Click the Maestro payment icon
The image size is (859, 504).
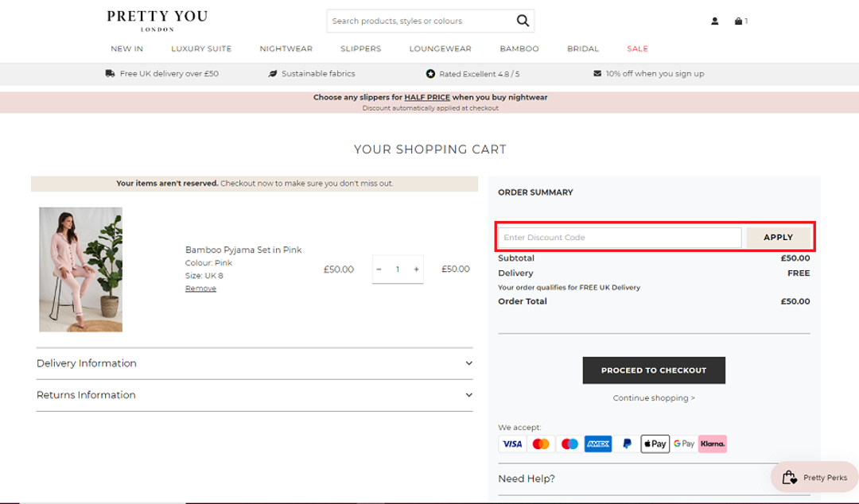point(569,444)
